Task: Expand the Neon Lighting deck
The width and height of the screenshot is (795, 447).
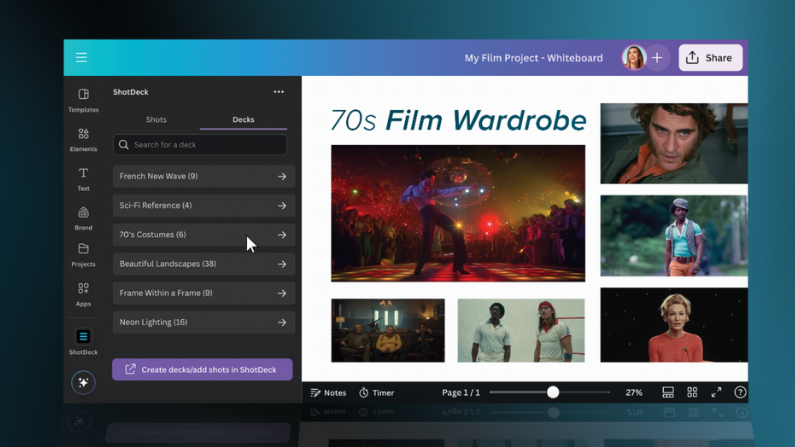Action: [204, 322]
